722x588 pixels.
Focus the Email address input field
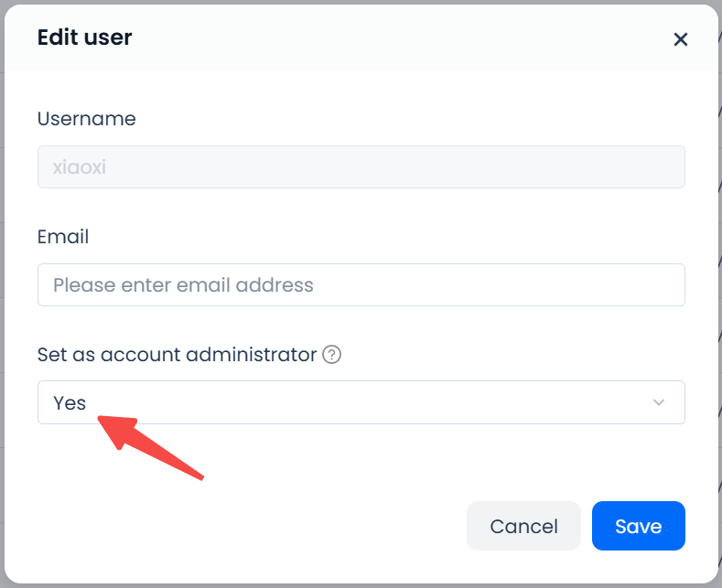point(361,285)
